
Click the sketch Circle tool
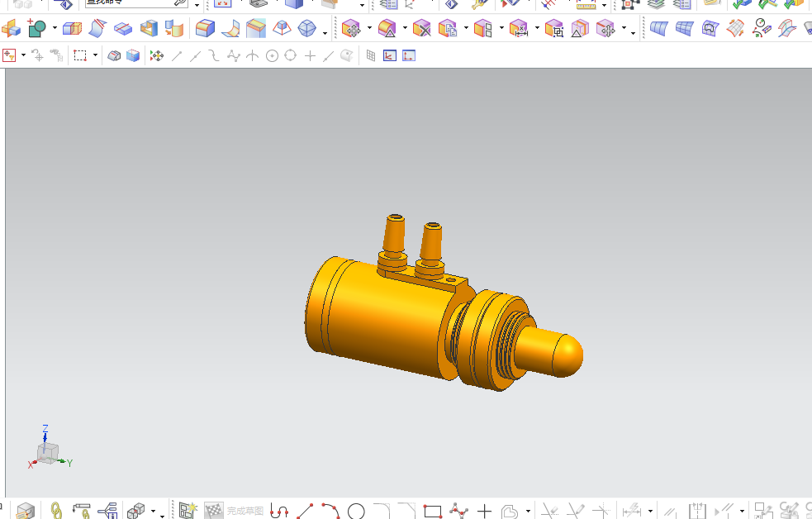pos(356,511)
